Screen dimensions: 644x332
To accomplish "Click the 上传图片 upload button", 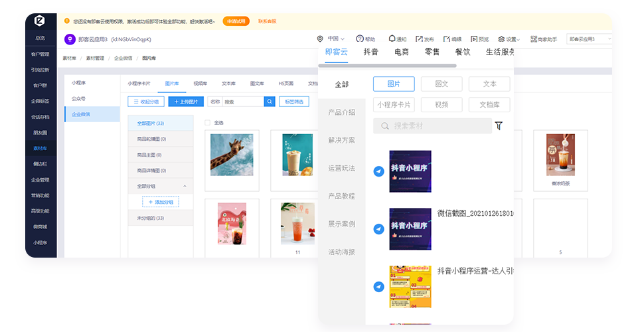I will click(186, 102).
